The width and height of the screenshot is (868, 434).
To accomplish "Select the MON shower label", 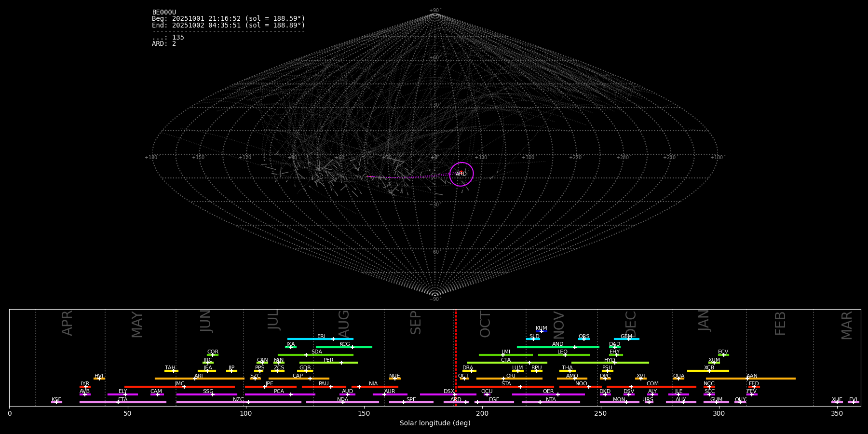I will click(x=619, y=400).
